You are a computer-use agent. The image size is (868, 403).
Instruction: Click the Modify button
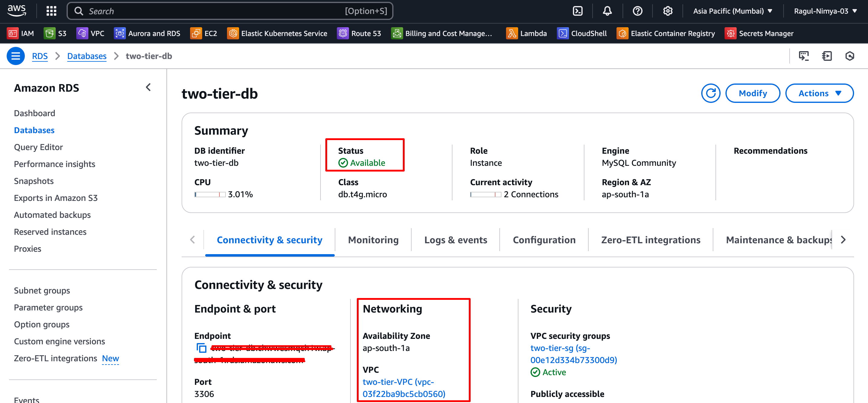click(x=753, y=93)
